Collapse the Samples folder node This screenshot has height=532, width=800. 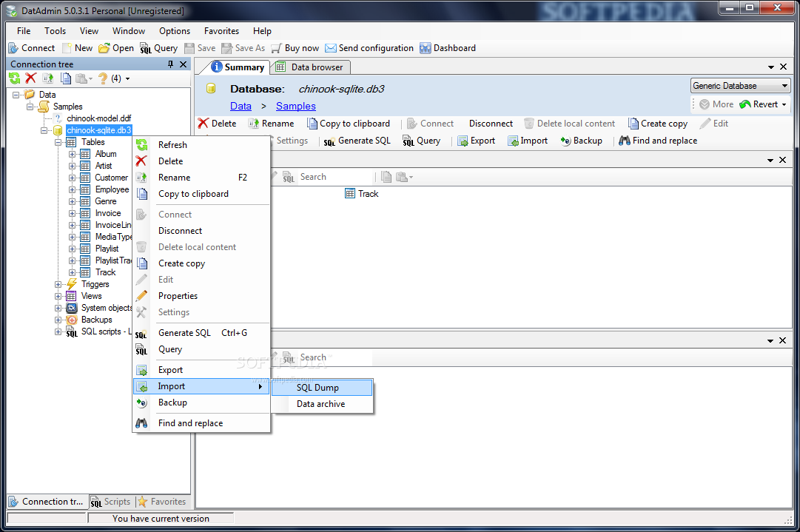[30, 107]
